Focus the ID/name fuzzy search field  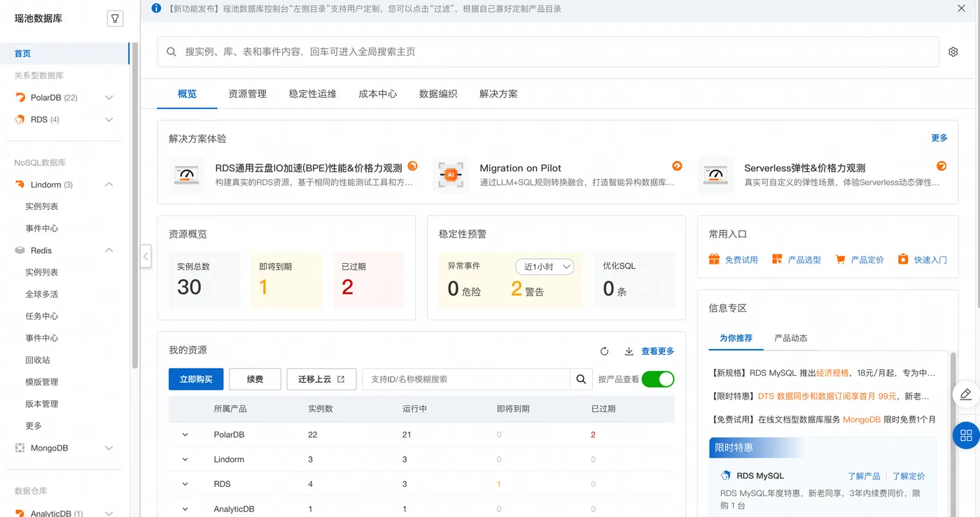(x=466, y=379)
